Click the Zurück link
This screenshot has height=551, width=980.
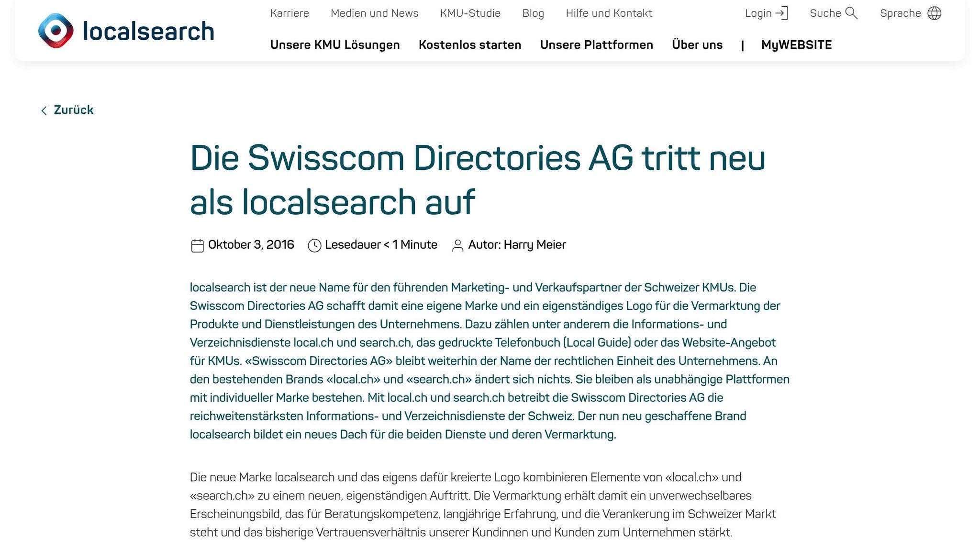coord(74,110)
